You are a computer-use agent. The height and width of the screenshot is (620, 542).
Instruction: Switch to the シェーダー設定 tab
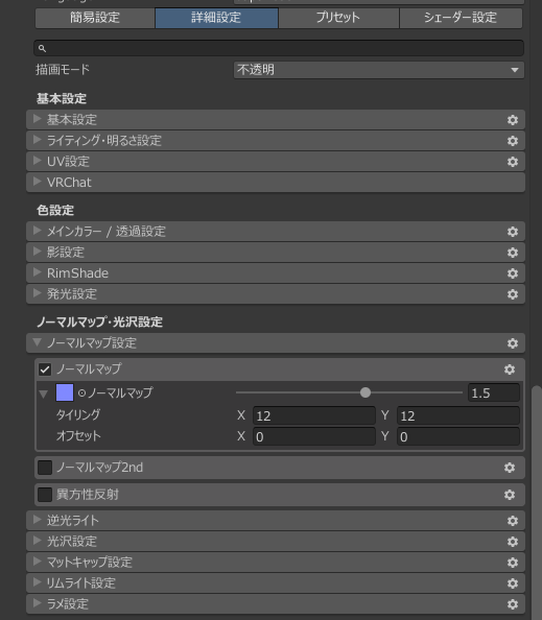pos(461,18)
